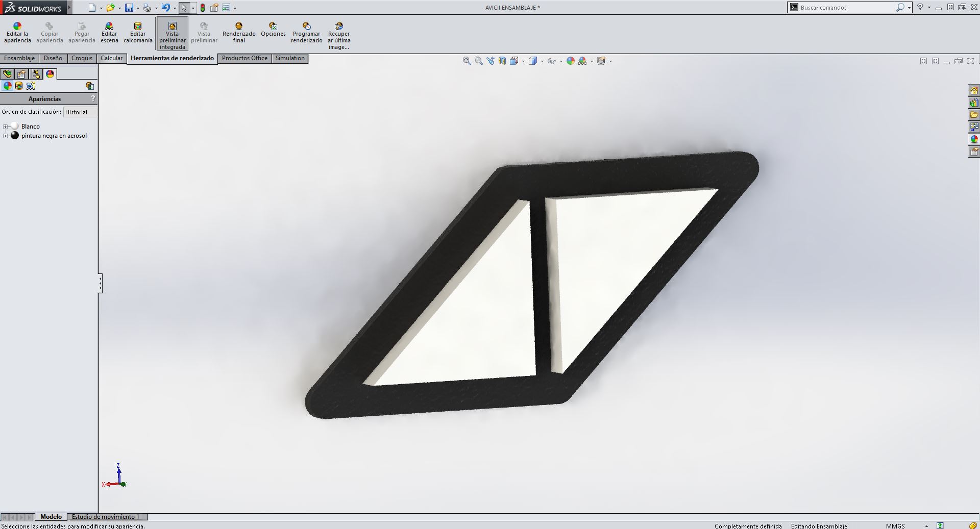Select the Productos Office tab

tap(244, 58)
